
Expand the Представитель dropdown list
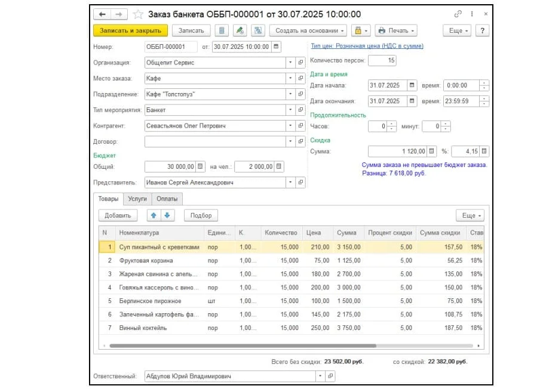[290, 183]
